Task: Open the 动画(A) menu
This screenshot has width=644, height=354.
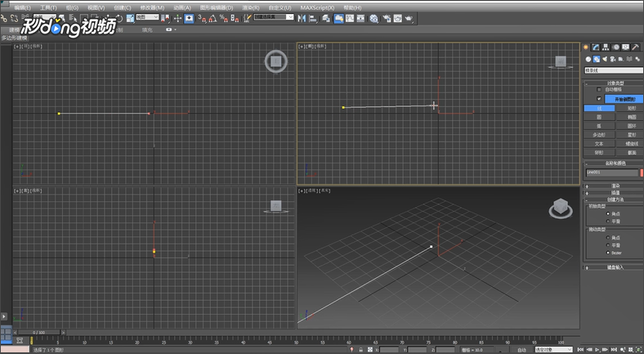Action: pyautogui.click(x=182, y=8)
